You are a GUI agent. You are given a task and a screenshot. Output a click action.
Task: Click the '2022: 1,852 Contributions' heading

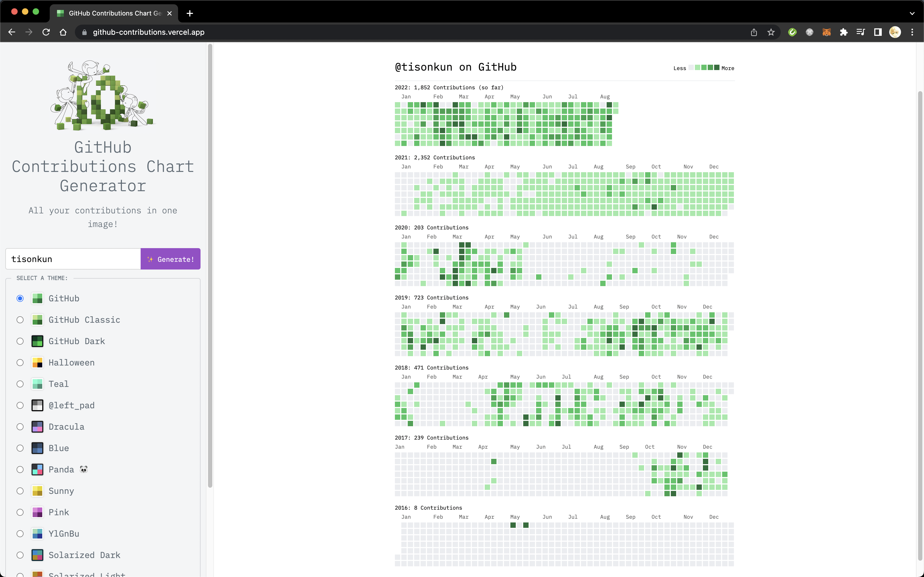(449, 87)
